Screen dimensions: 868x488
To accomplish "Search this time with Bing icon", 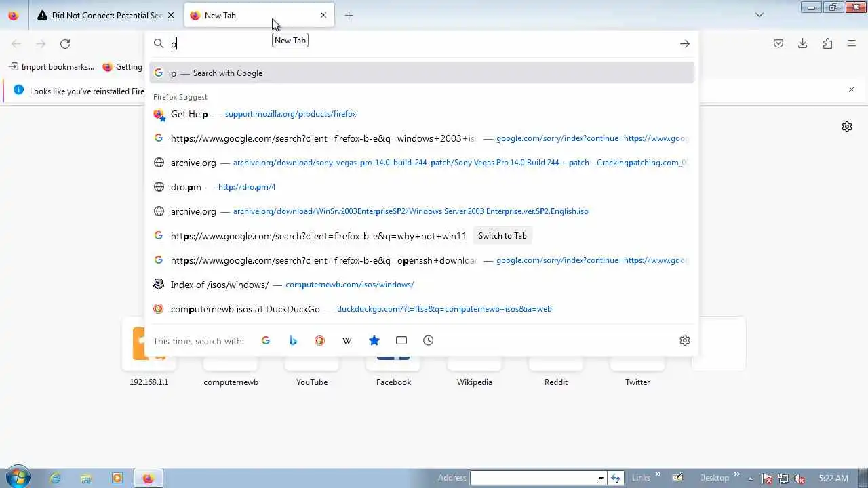I will (x=293, y=340).
